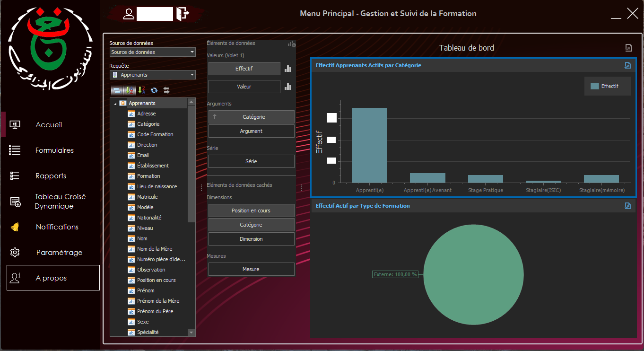Viewport: 644px width, 351px height.
Task: Open the Source de données dropdown
Action: point(153,52)
